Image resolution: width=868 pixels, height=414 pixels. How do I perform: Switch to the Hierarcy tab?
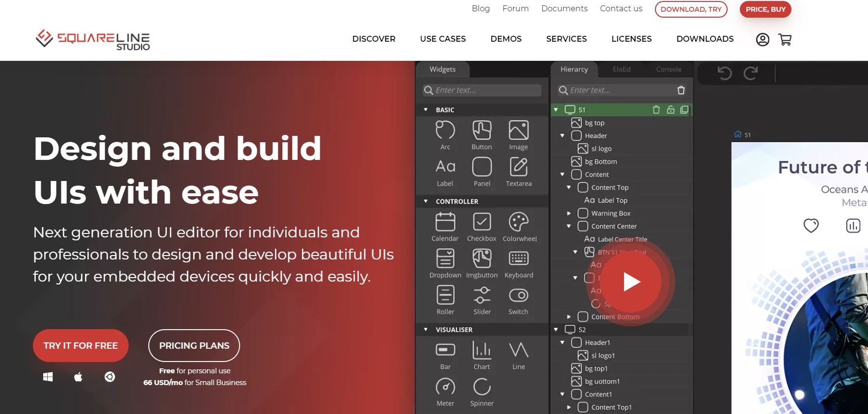click(574, 69)
